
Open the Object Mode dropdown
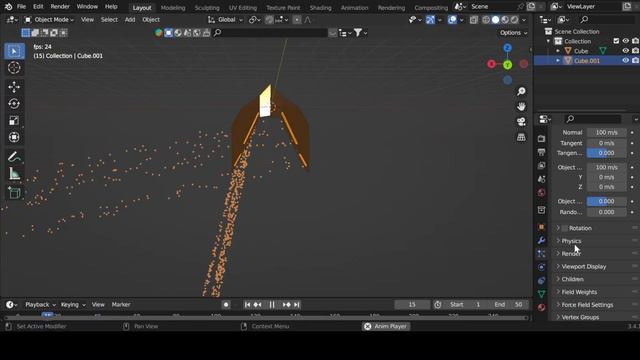coord(49,20)
